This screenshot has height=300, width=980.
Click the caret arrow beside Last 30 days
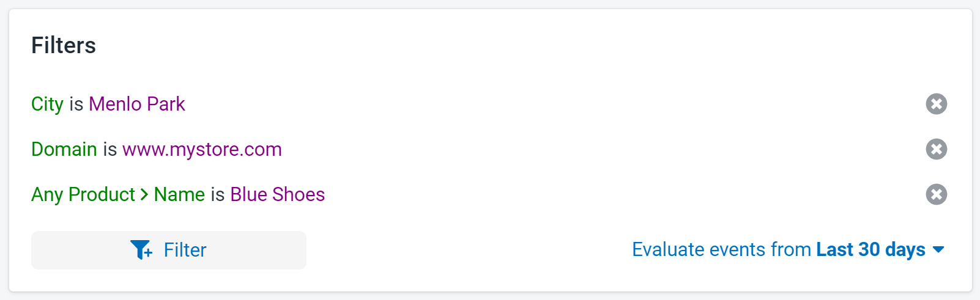pos(938,250)
